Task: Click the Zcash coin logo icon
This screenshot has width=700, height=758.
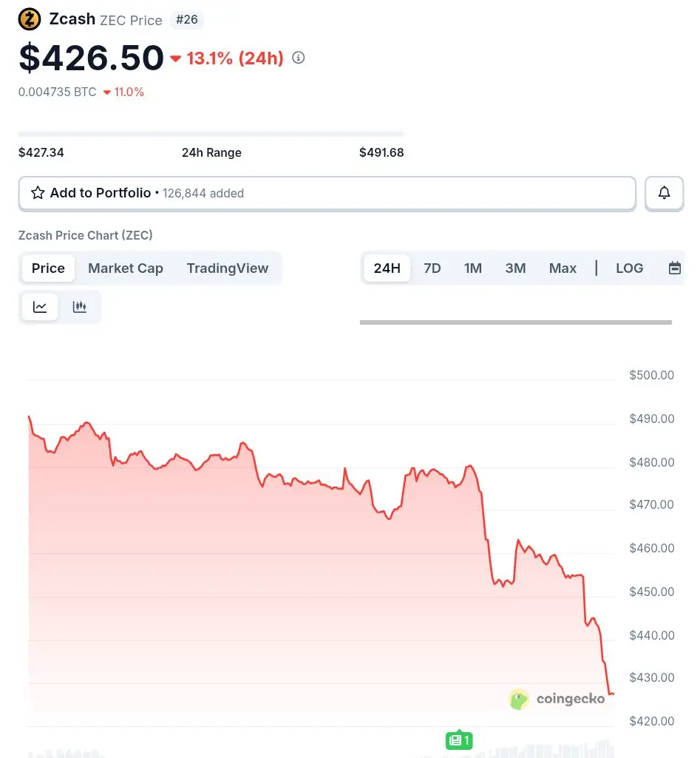Action: point(30,19)
